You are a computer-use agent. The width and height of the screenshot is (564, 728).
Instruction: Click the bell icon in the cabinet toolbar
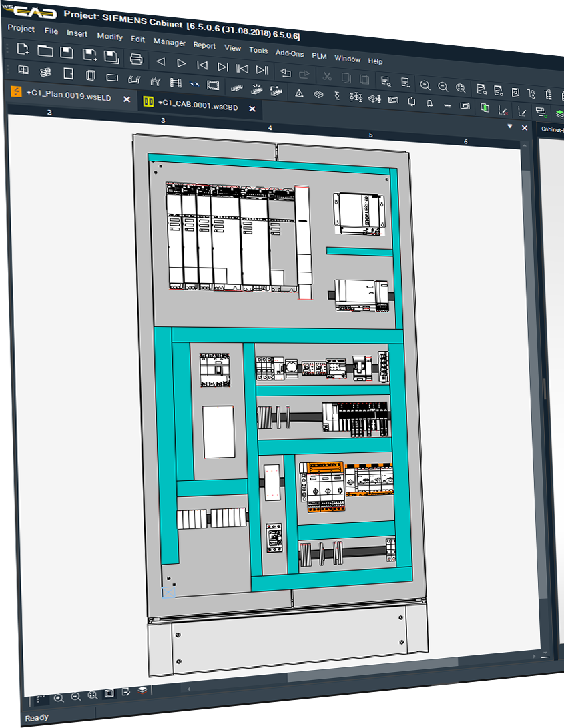point(430,103)
